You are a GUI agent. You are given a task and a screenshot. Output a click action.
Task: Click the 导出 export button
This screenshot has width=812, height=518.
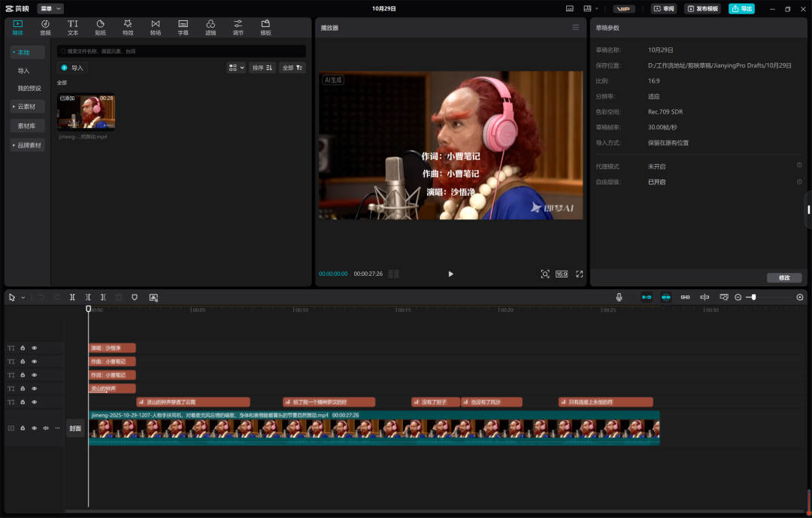click(741, 9)
